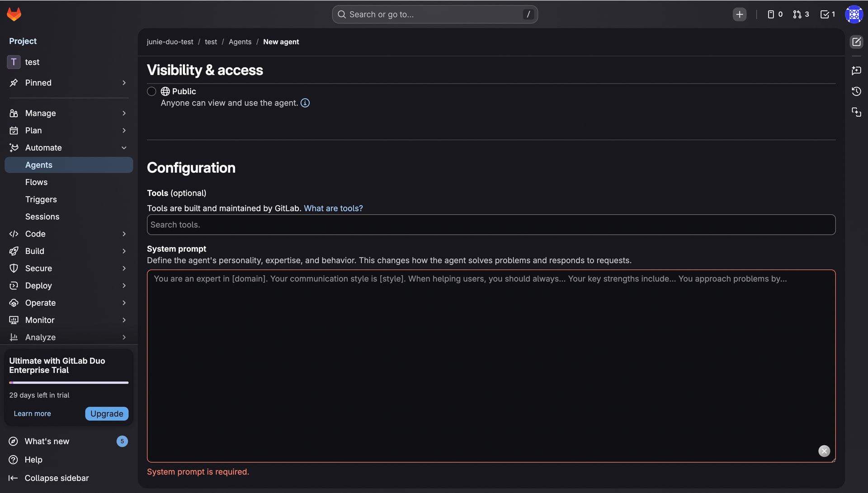868x493 pixels.
Task: Click Deploy section icon
Action: click(x=14, y=286)
